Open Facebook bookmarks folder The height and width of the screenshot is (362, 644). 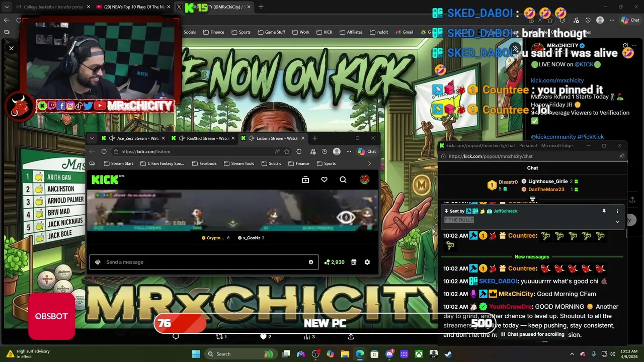(204, 163)
